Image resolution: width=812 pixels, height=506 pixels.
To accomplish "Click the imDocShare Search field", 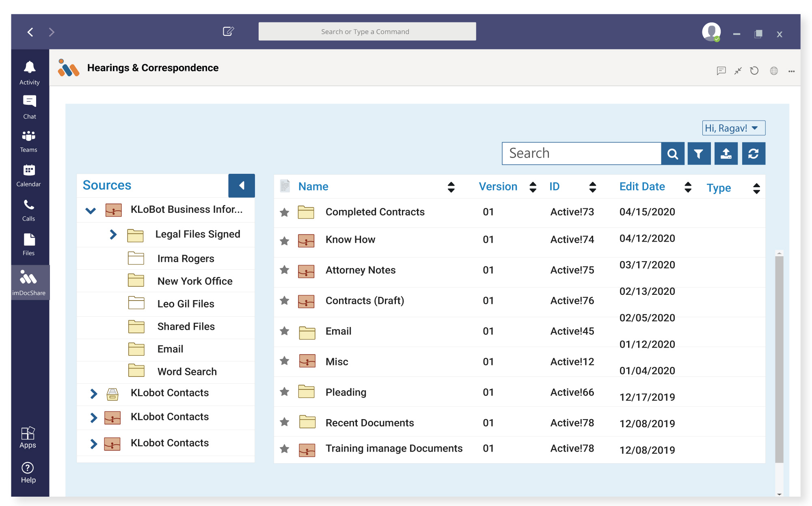I will pyautogui.click(x=581, y=154).
